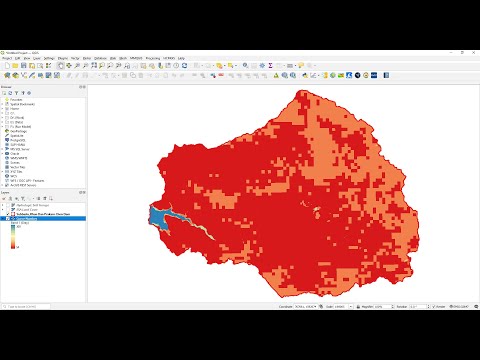Screen dimensions: 480x360
Task: Open the Raster menu
Action: click(87, 58)
